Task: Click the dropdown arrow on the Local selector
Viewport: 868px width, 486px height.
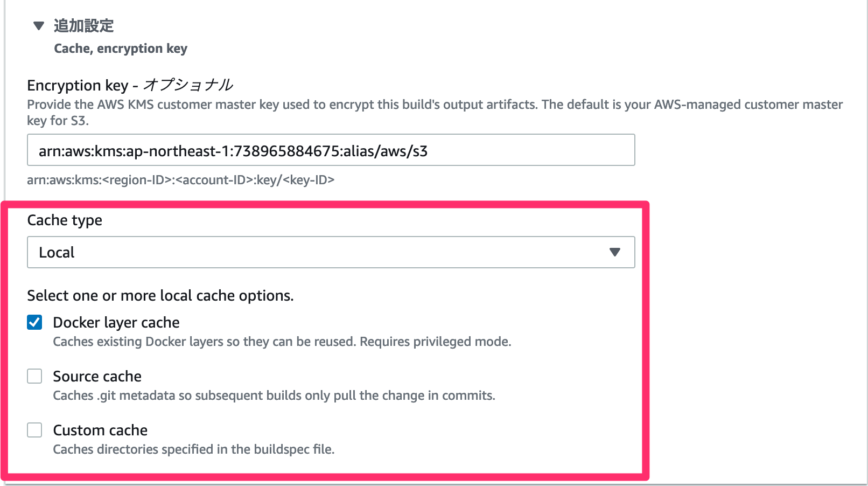Action: click(x=614, y=252)
